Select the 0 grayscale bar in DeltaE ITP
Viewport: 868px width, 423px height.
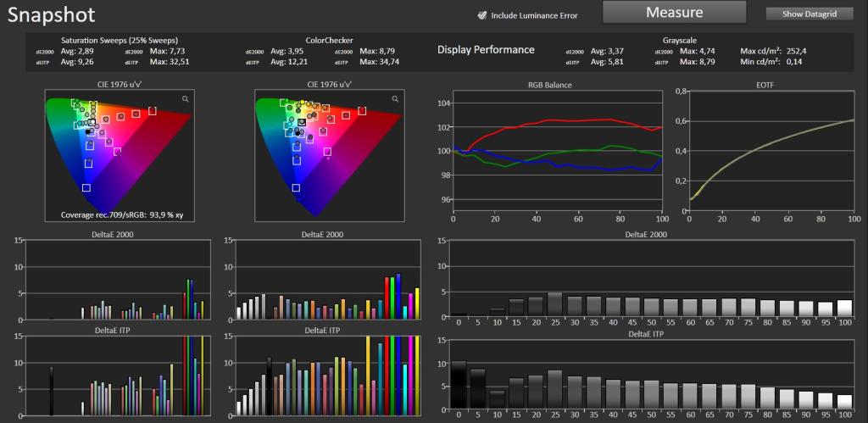tap(458, 386)
